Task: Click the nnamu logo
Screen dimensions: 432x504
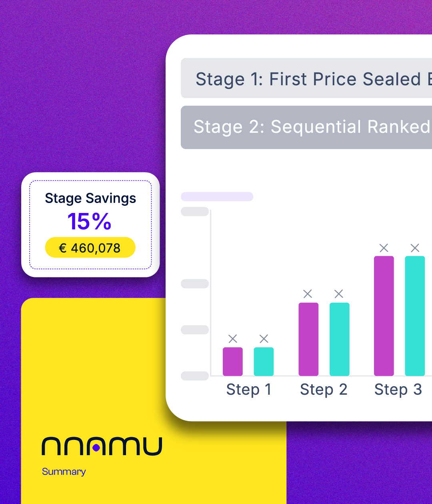Action: pyautogui.click(x=102, y=446)
